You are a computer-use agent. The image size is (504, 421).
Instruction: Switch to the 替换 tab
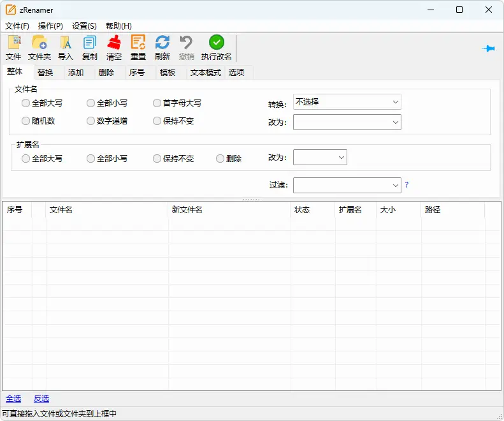pos(45,73)
